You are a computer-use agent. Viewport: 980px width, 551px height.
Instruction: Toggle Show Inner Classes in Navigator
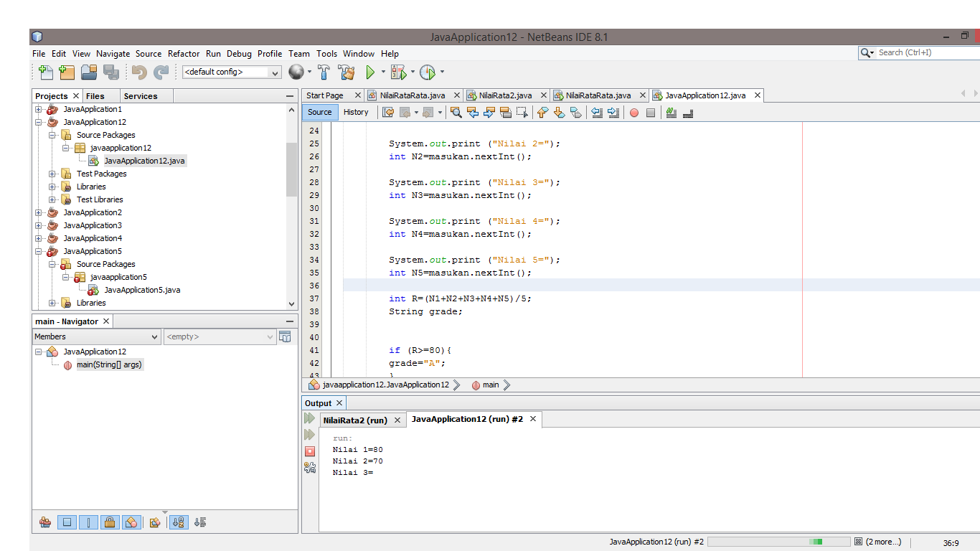coord(131,522)
